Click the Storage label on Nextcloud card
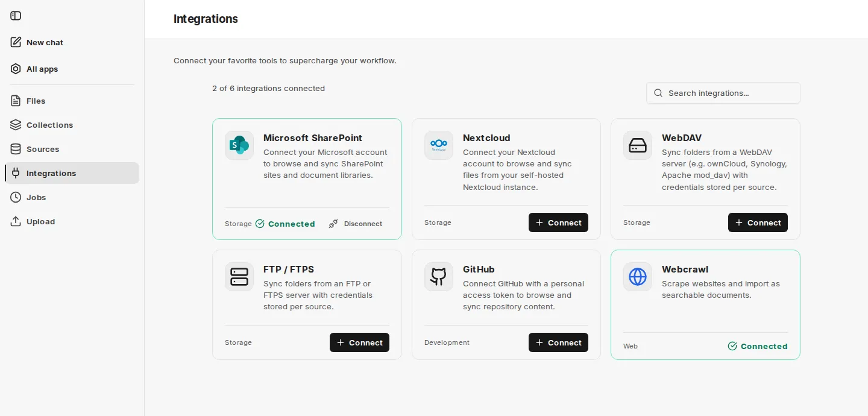Screen dimensions: 868x416 coord(438,222)
